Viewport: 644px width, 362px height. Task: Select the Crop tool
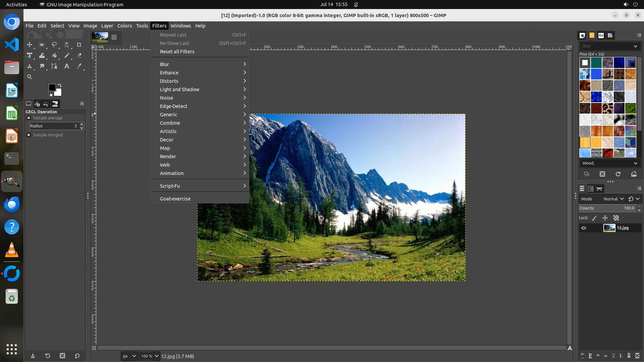click(x=79, y=45)
